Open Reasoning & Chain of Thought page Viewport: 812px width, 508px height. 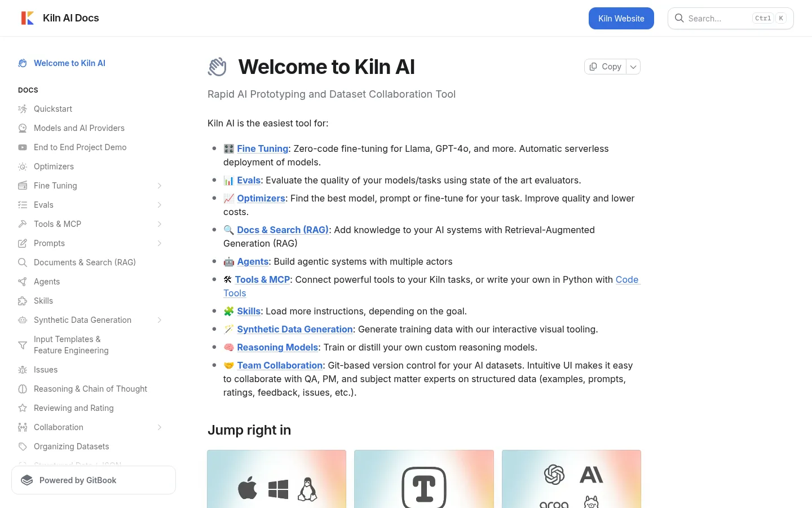tap(90, 389)
